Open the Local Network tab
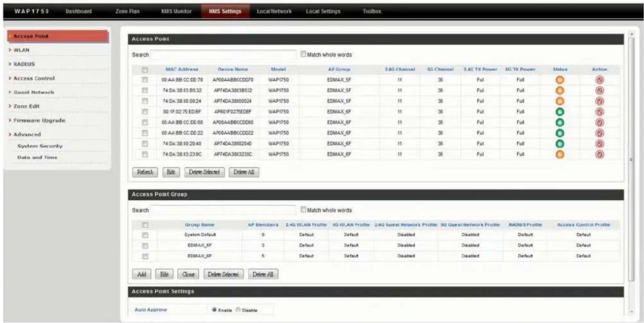 click(274, 11)
